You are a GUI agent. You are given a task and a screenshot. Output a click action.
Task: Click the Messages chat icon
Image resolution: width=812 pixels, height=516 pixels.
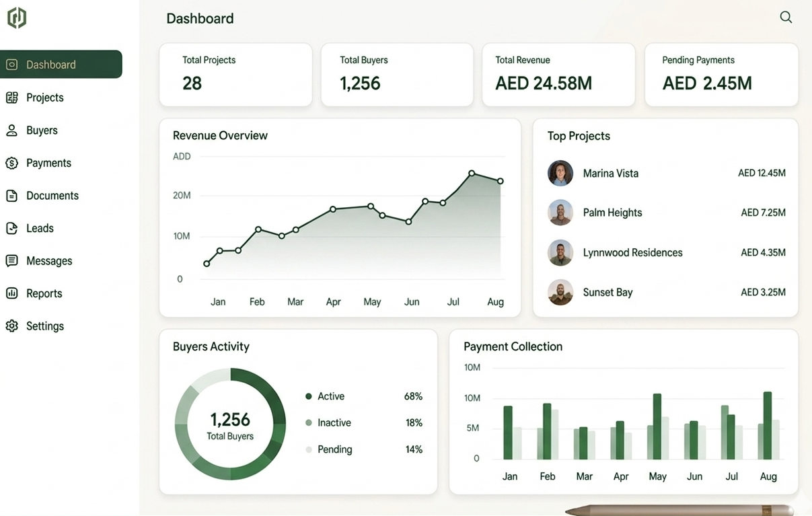[11, 261]
